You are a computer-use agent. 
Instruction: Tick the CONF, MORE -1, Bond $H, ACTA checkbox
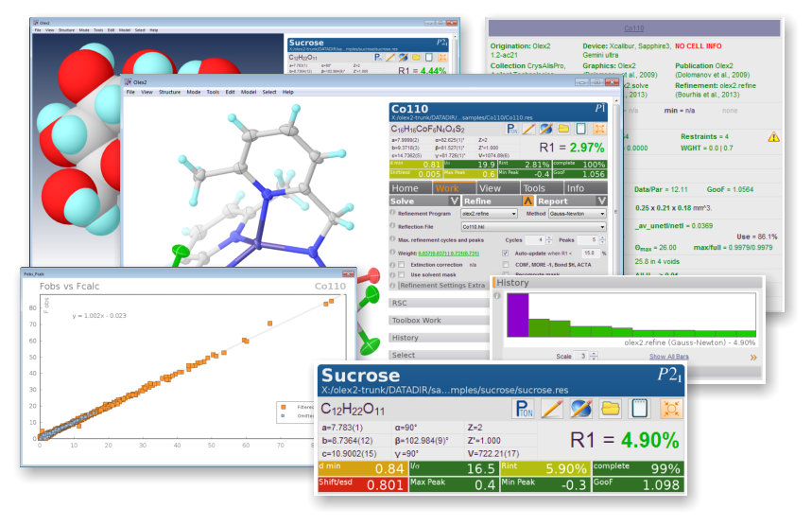click(505, 265)
